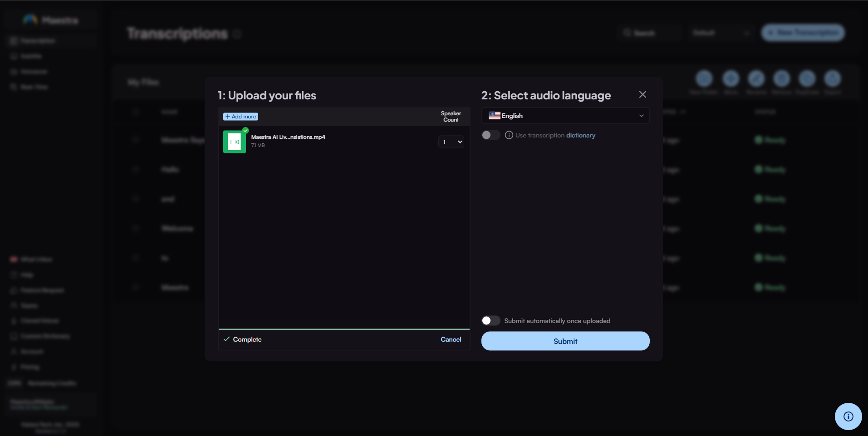Image resolution: width=868 pixels, height=436 pixels.
Task: Select Subtitle in the left sidebar
Action: pos(31,56)
